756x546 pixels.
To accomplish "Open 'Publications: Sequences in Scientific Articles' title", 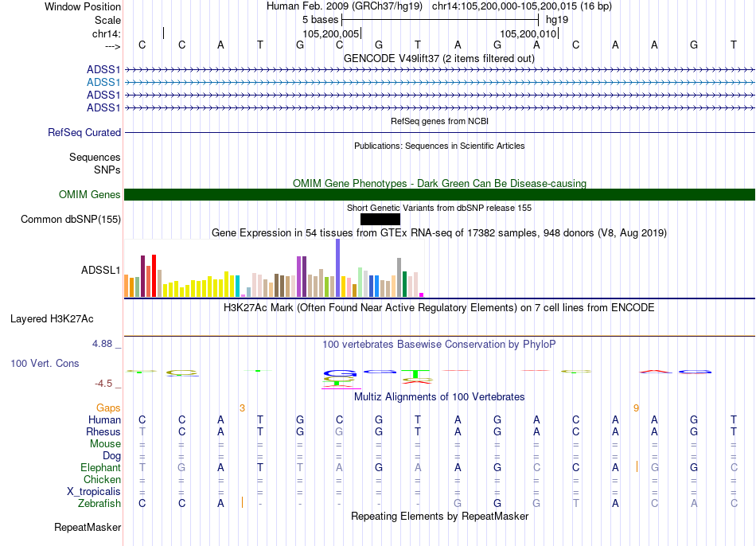I will tap(439, 146).
